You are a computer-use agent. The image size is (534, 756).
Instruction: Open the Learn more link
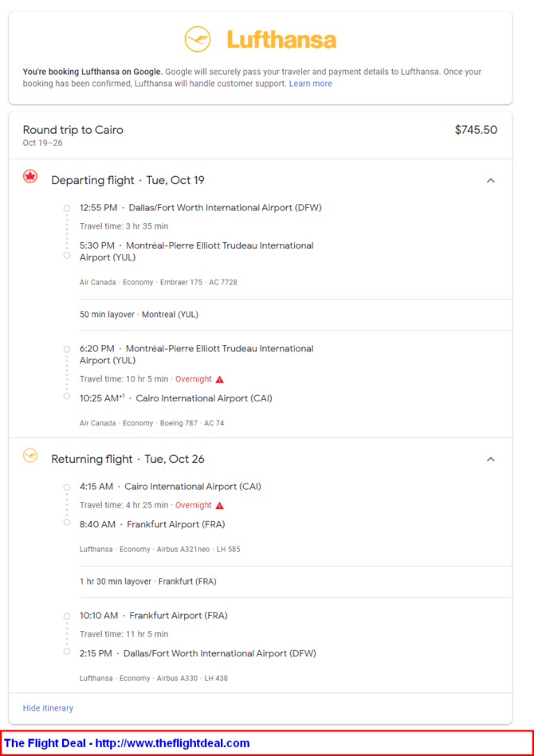click(x=311, y=84)
